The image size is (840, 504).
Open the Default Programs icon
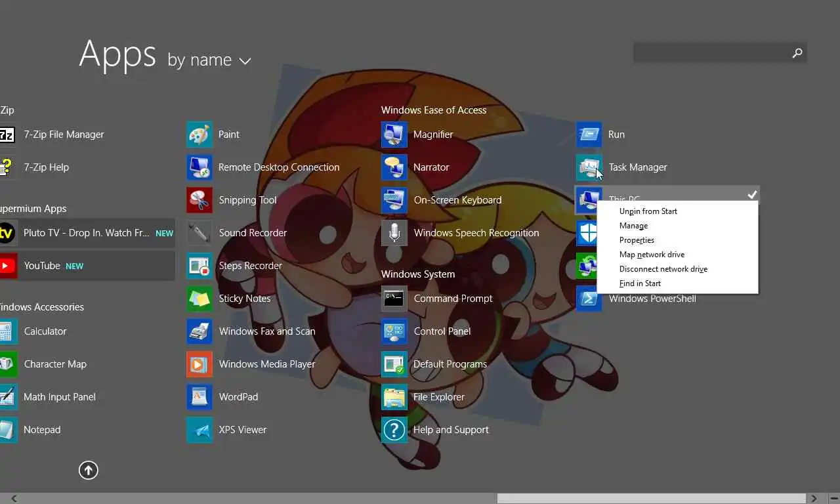tap(394, 364)
